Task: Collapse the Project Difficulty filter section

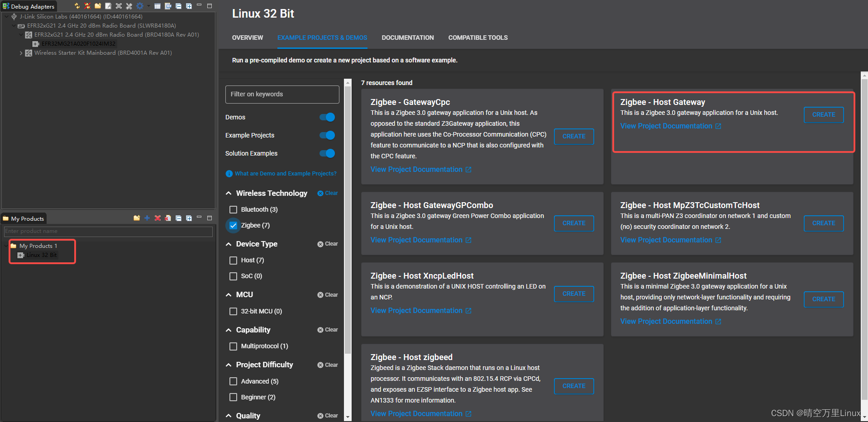Action: tap(229, 365)
